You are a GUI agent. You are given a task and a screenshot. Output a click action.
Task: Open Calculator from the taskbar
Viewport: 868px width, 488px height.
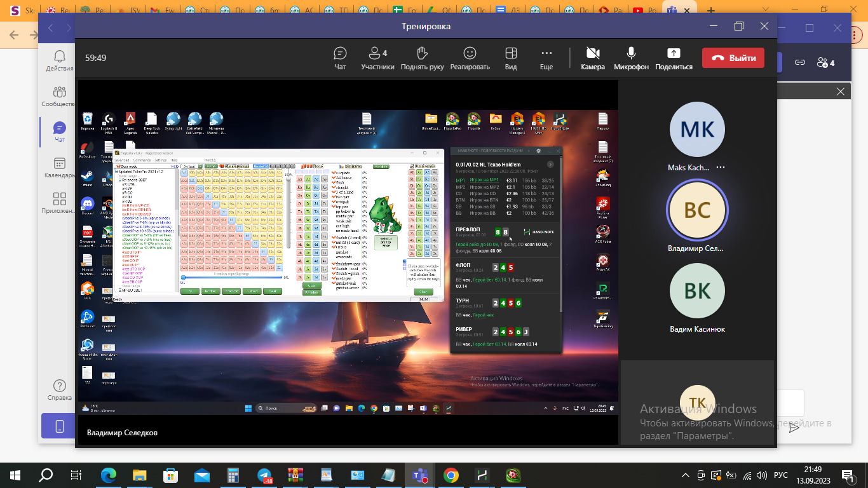point(233,475)
